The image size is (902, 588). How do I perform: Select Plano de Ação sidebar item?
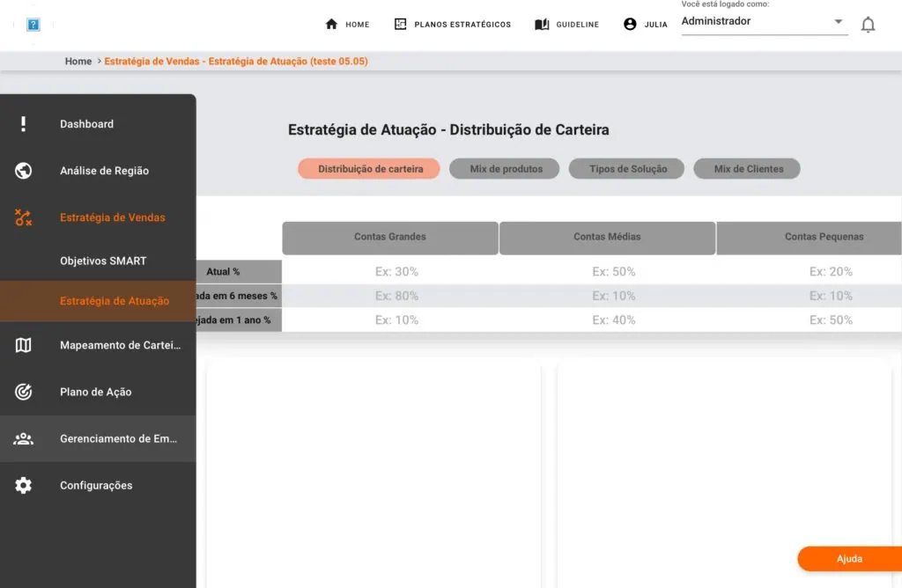98,392
